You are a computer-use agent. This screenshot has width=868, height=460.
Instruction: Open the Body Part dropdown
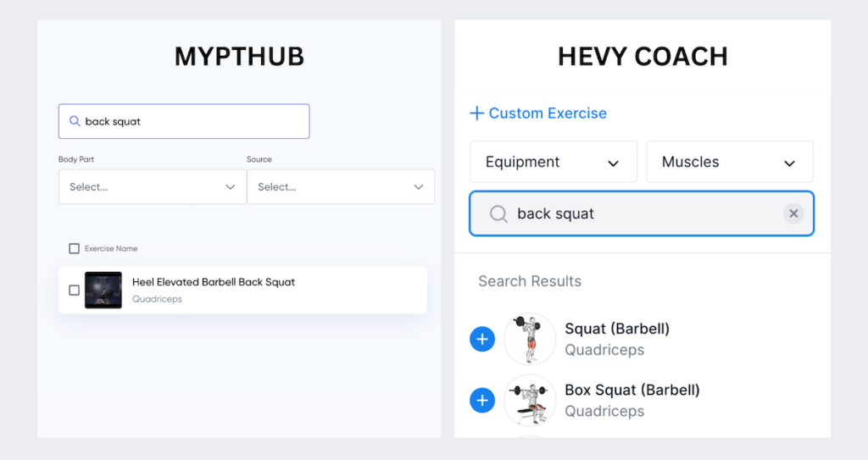pyautogui.click(x=152, y=187)
